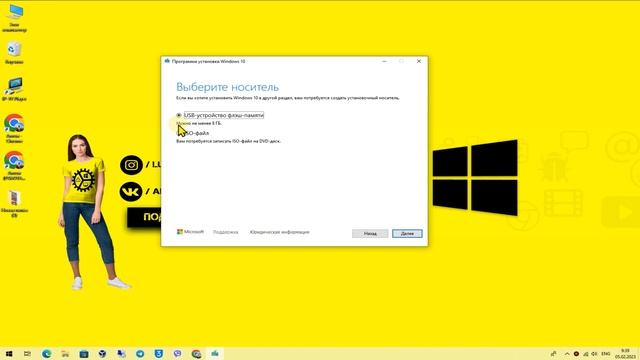Open the network tray icon
640x360 pixels.
pyautogui.click(x=586, y=354)
